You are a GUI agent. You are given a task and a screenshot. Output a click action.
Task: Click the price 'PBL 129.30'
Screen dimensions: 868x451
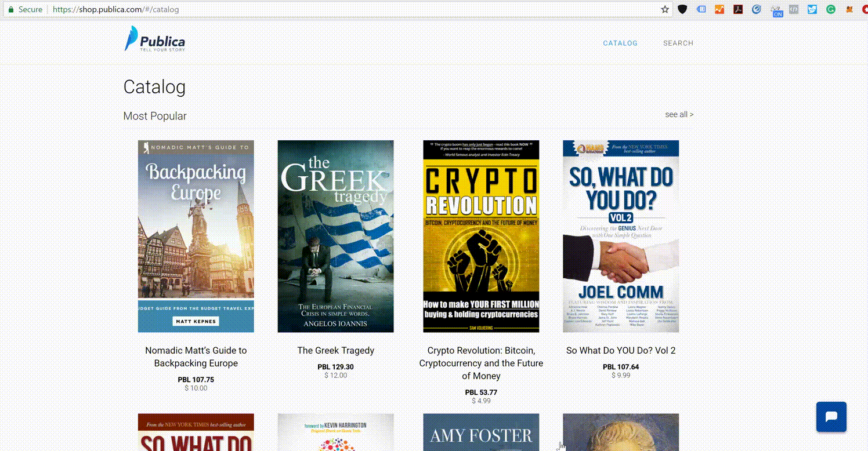335,367
